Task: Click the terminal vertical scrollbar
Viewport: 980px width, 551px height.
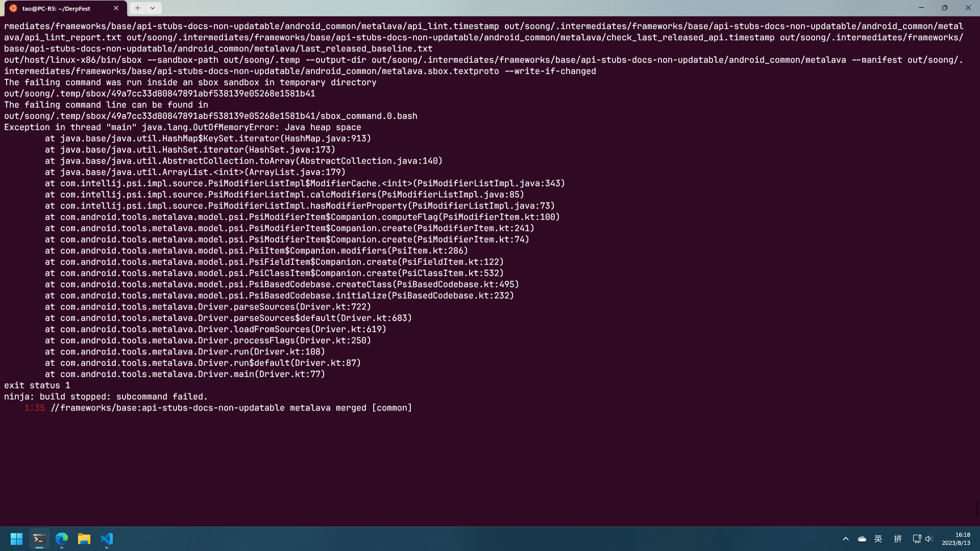Action: coord(977,270)
